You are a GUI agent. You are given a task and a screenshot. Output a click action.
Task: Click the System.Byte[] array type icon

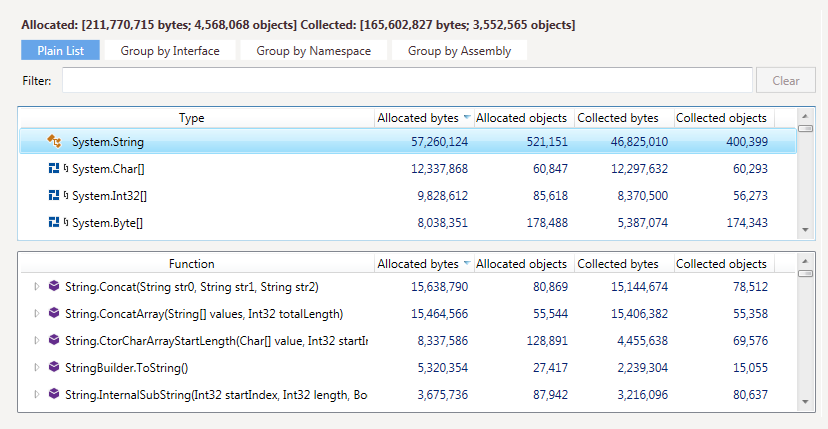coord(55,223)
